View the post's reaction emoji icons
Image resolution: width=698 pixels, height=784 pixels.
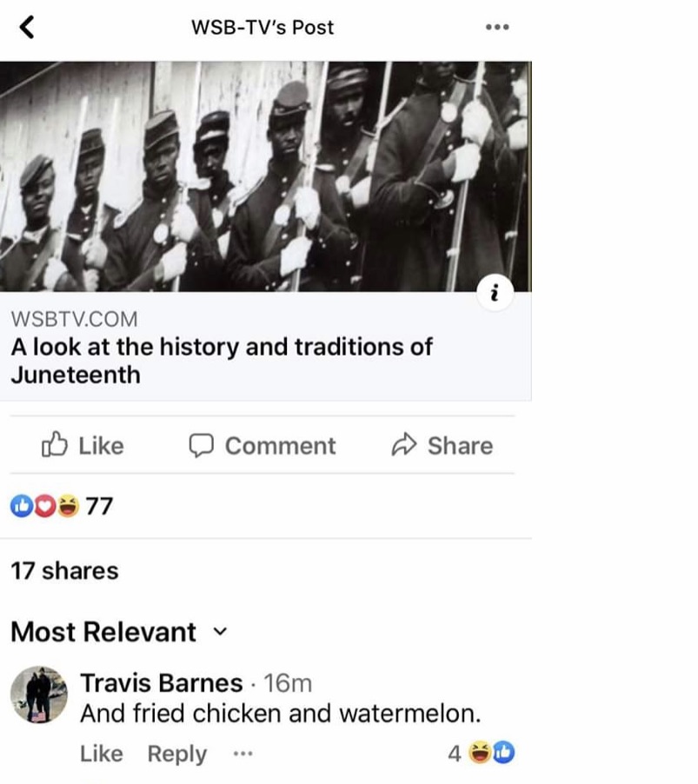coord(44,506)
